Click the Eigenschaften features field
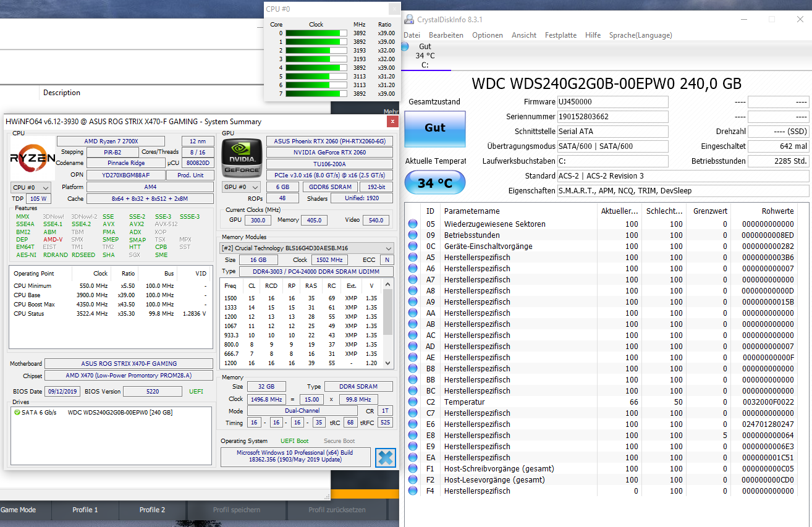Image resolution: width=812 pixels, height=527 pixels. tap(683, 191)
